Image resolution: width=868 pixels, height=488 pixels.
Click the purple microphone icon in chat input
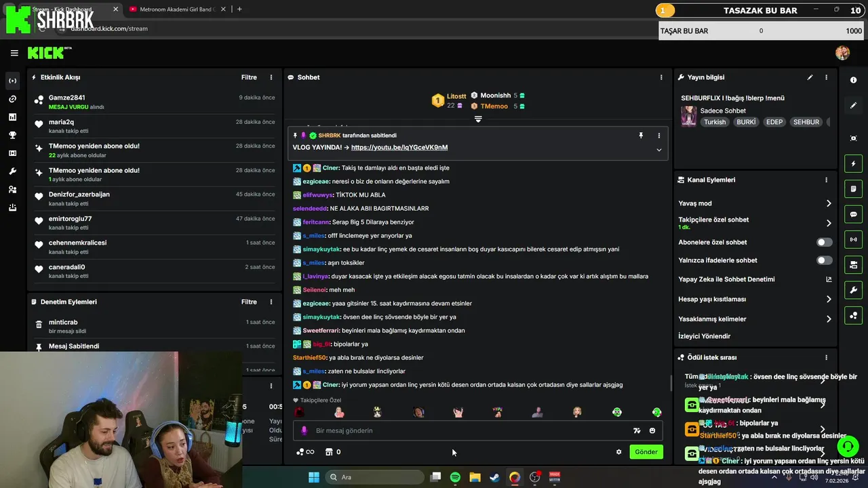point(304,430)
